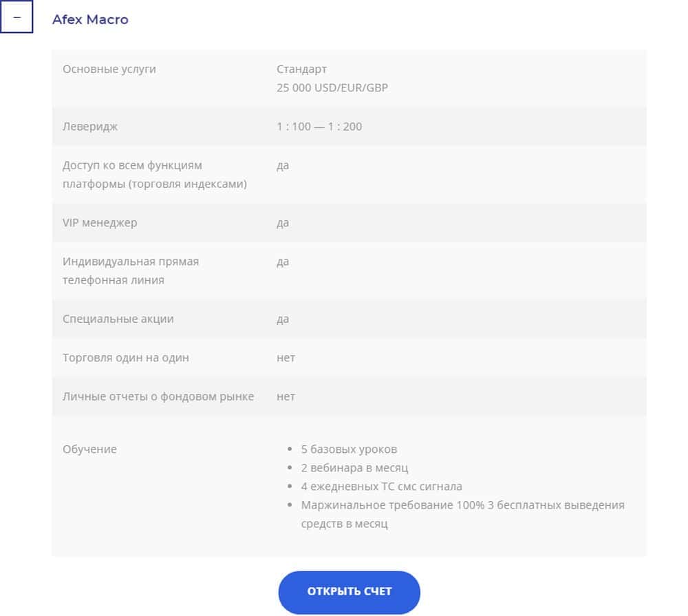Screen dimensions: 688x616
Task: Click the 1 : 100 — 1 : 200 leverage value
Action: (x=319, y=127)
